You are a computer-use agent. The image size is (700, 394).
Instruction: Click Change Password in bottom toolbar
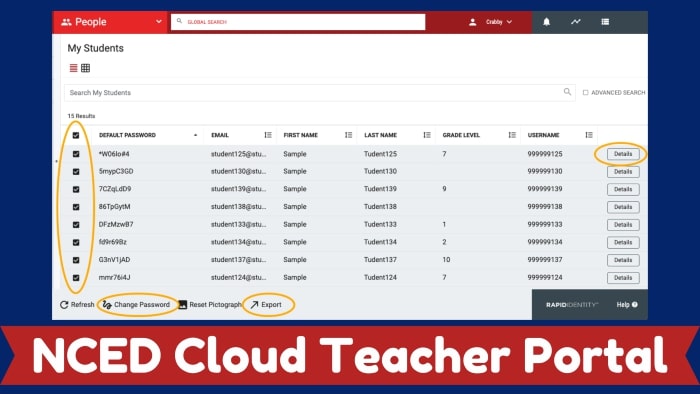coord(136,305)
